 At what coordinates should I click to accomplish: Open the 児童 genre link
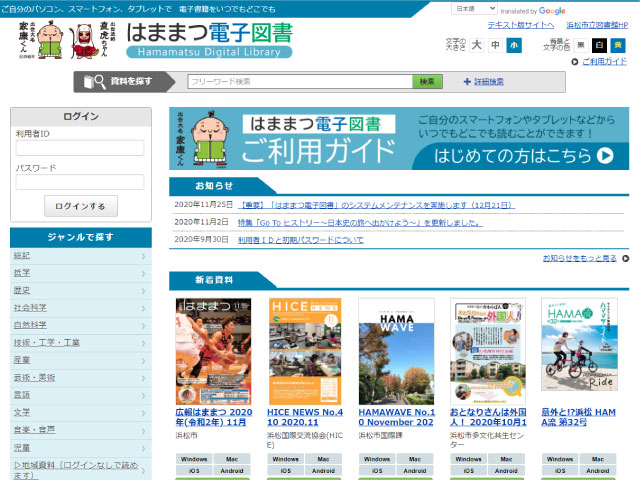coord(22,448)
